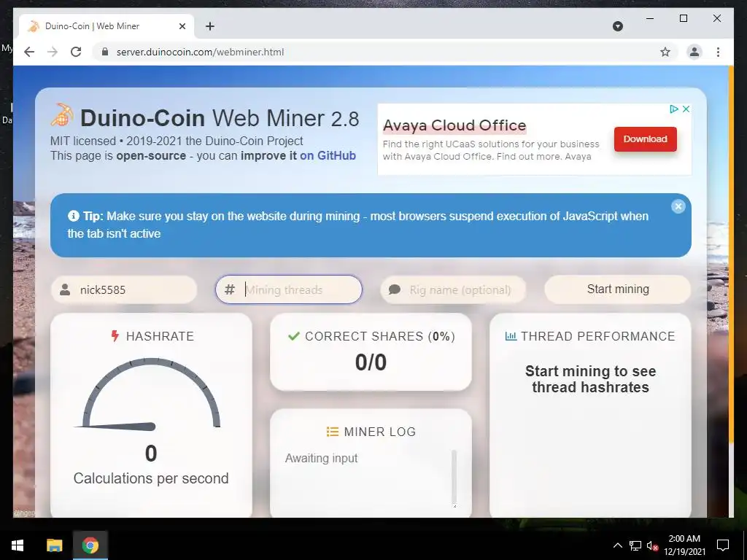Click the speech bubble rig name icon
747x560 pixels.
[395, 289]
